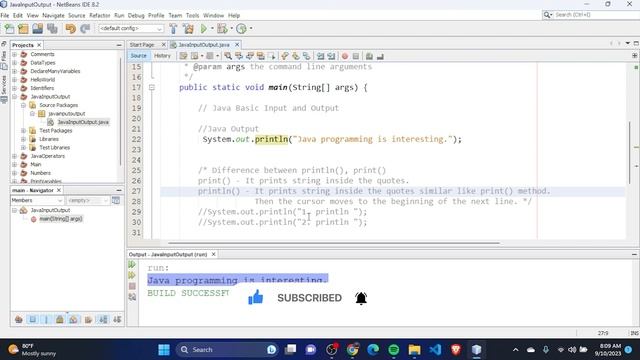Open the Members dropdown in Navigator
The width and height of the screenshot is (640, 360).
[x=37, y=200]
